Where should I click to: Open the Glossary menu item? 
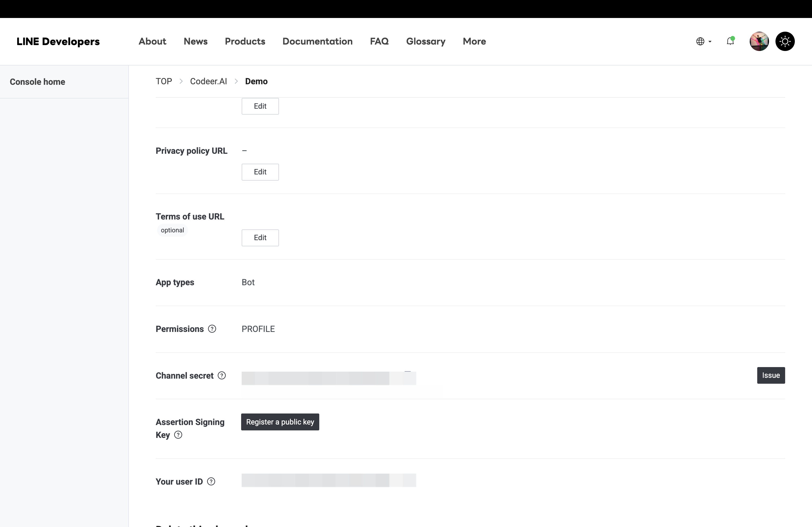coord(426,41)
